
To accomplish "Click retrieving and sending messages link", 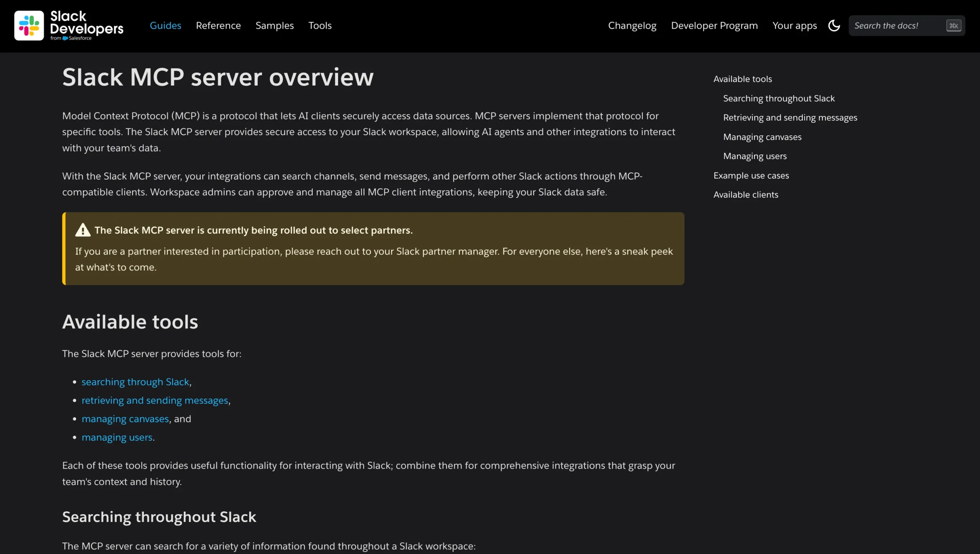I will pos(155,400).
